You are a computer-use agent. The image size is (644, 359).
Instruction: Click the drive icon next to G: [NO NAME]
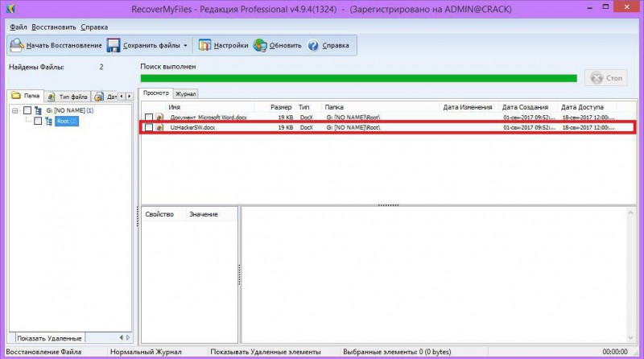tap(38, 110)
